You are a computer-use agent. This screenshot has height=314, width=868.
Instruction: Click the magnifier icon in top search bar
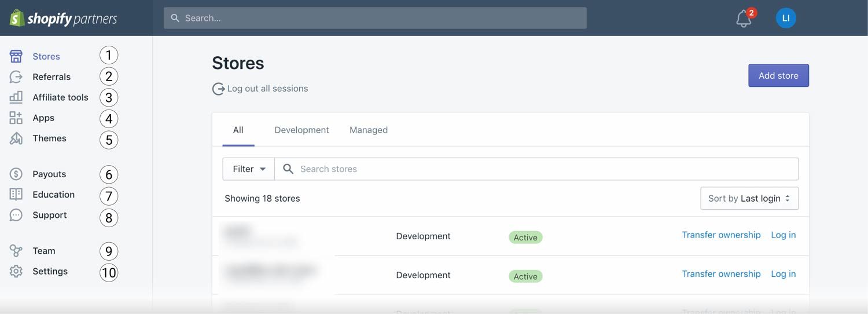[x=175, y=18]
